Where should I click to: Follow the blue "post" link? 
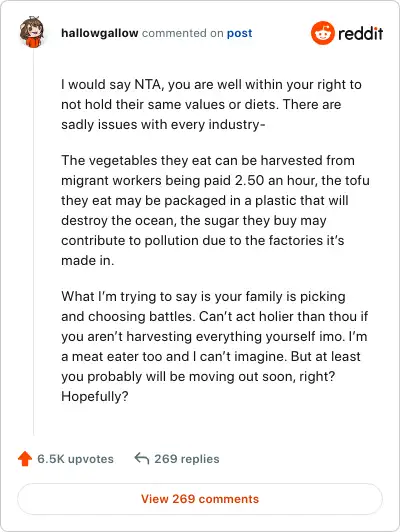(x=240, y=34)
